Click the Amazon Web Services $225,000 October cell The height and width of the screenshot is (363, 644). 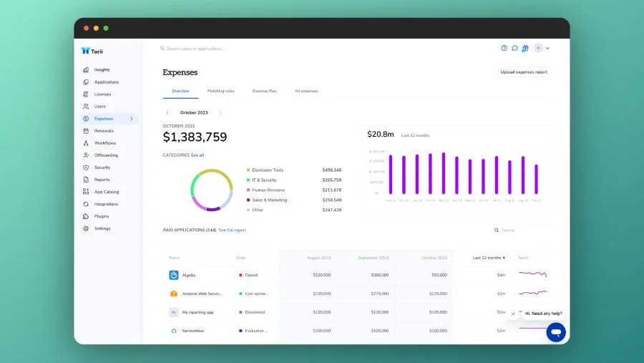point(438,294)
